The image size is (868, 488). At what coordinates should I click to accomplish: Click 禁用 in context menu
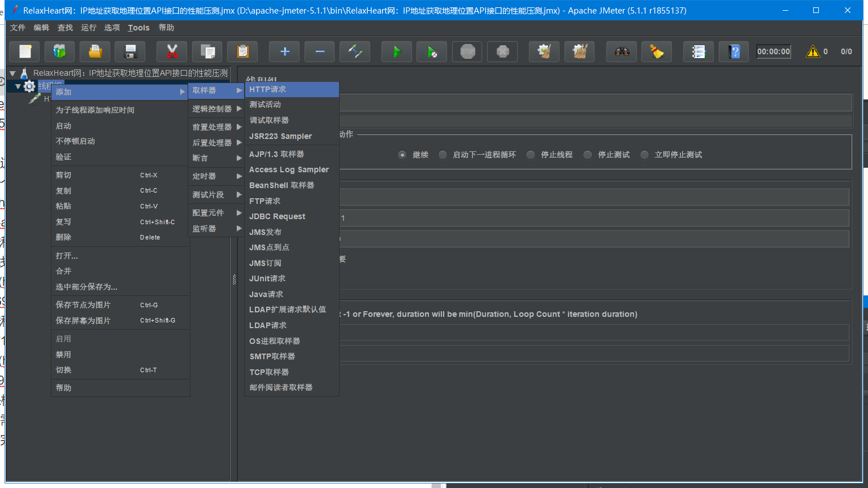click(120, 355)
